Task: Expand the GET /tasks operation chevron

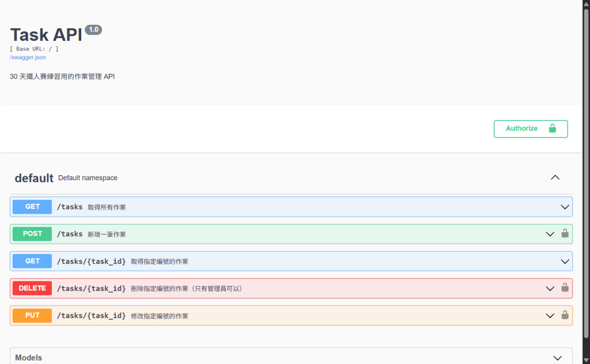Action: click(565, 207)
